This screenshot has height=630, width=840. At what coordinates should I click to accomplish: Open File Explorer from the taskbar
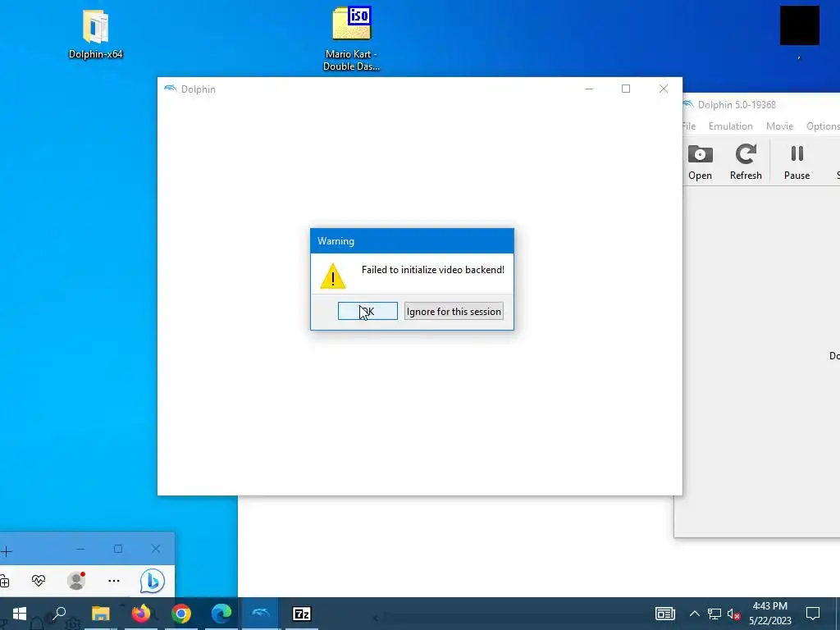tap(100, 614)
